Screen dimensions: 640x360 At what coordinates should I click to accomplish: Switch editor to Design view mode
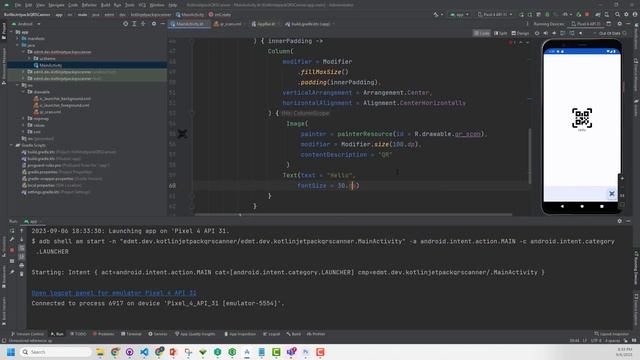tap(520, 33)
